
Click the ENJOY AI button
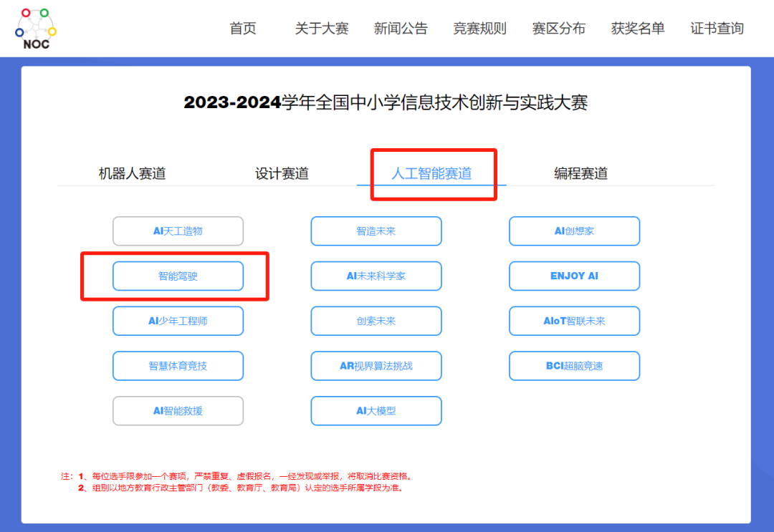pyautogui.click(x=574, y=276)
